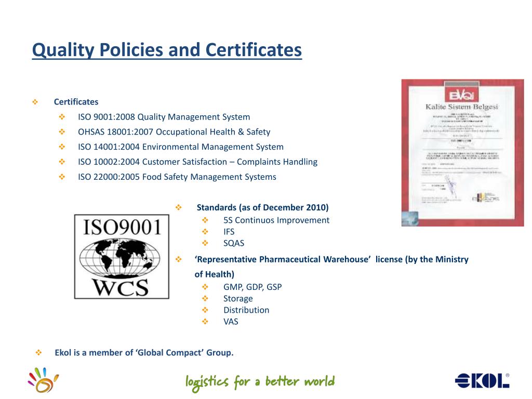This screenshot has height=399, width=532.
Task: Click the 'GMP, GDP, GSP' item
Action: pyautogui.click(x=252, y=287)
